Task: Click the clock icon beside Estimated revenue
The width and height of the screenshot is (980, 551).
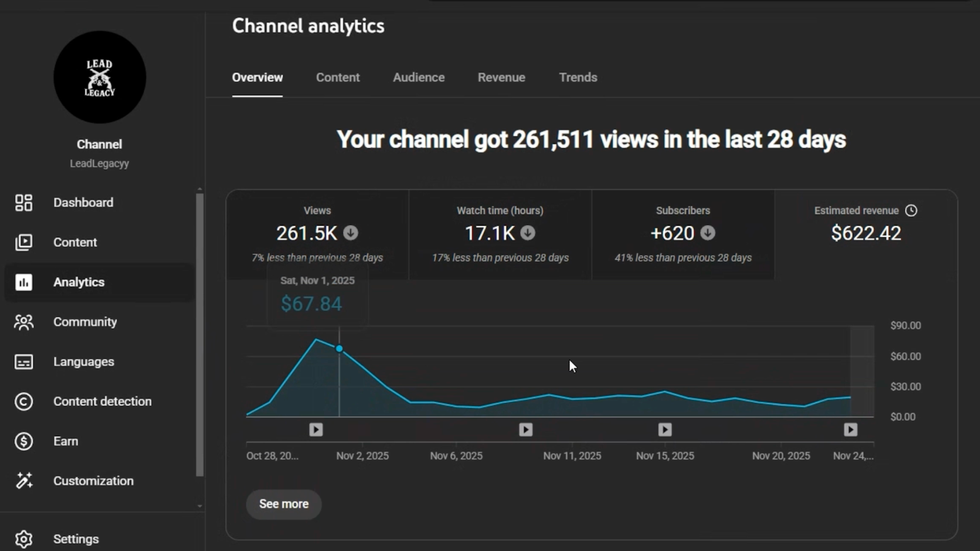Action: coord(911,211)
